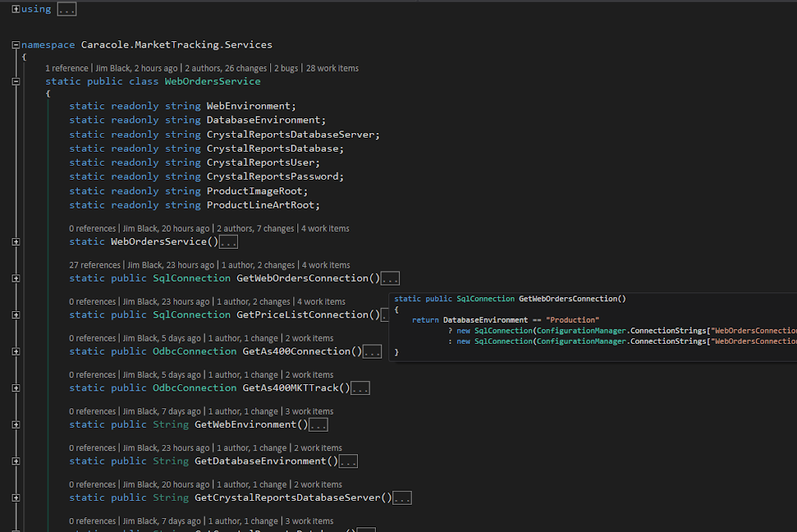The image size is (797, 532).
Task: Expand GetDatabaseEnvironment method with plus toggle
Action: click(16, 461)
